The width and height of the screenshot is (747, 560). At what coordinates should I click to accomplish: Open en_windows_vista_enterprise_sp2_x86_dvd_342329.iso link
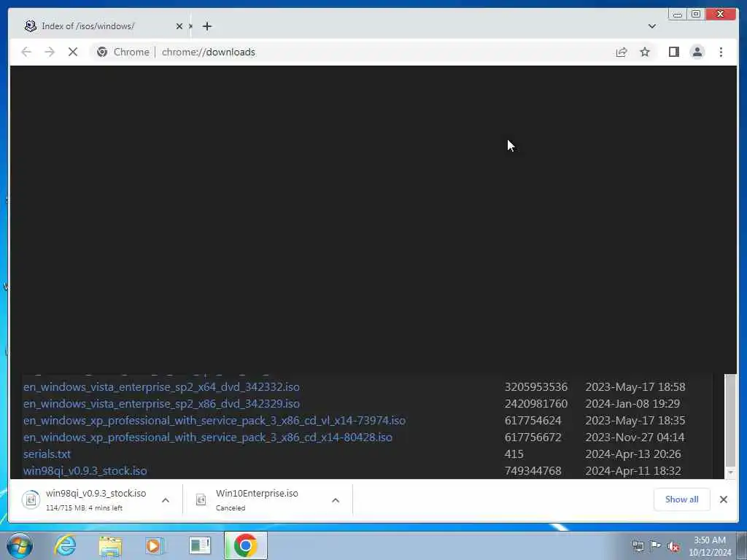pos(161,404)
